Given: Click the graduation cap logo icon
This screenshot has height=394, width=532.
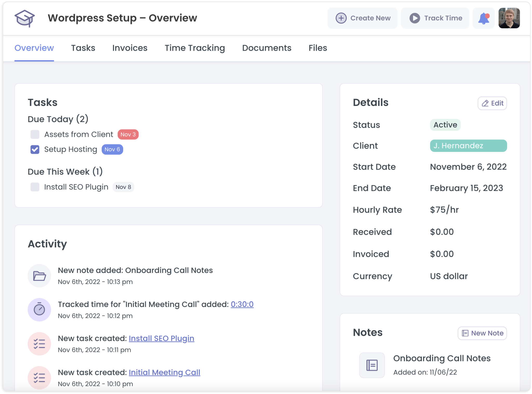Looking at the screenshot, I should click(25, 18).
